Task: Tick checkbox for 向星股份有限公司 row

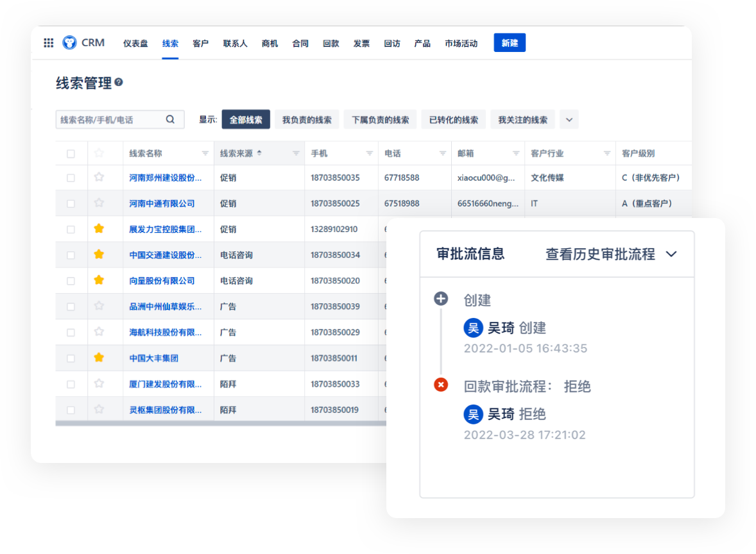Action: click(71, 281)
